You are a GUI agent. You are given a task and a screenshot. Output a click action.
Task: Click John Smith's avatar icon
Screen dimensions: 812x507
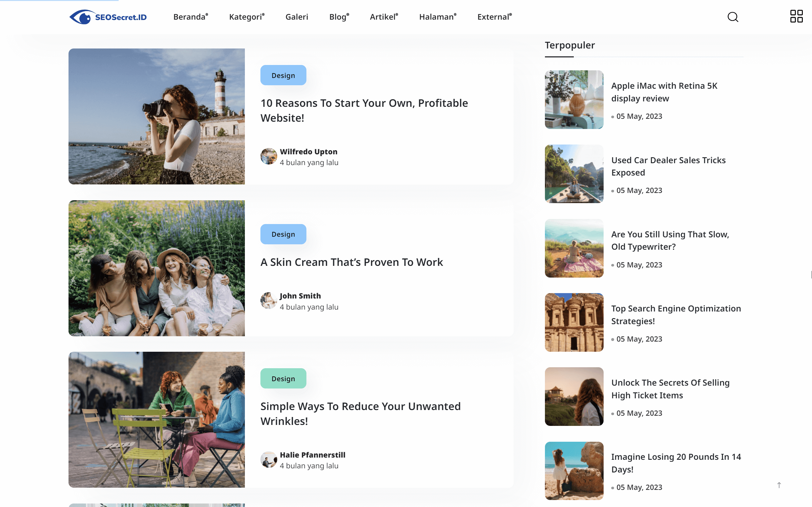point(268,300)
